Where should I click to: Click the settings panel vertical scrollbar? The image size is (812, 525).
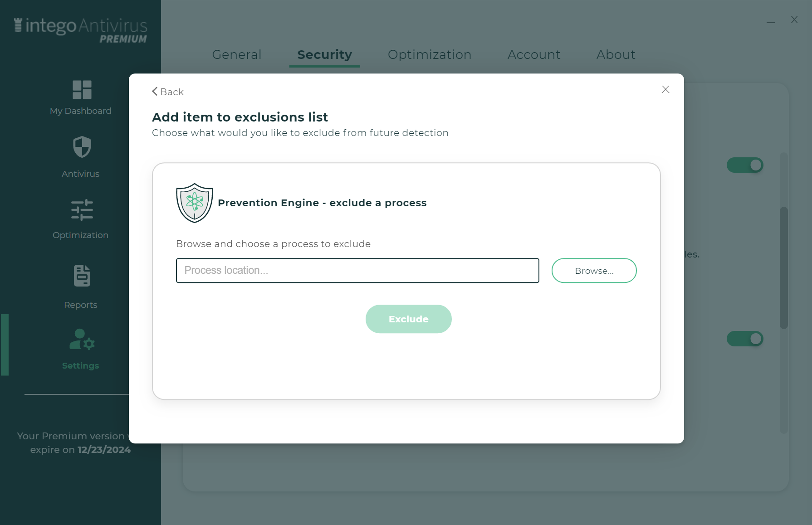click(x=784, y=267)
